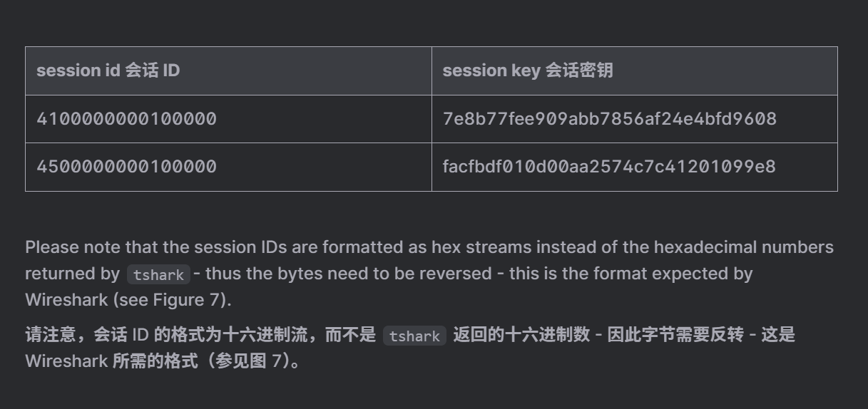Viewport: 868px width, 409px height.
Task: Select session id cell 4500000000100000
Action: [127, 167]
